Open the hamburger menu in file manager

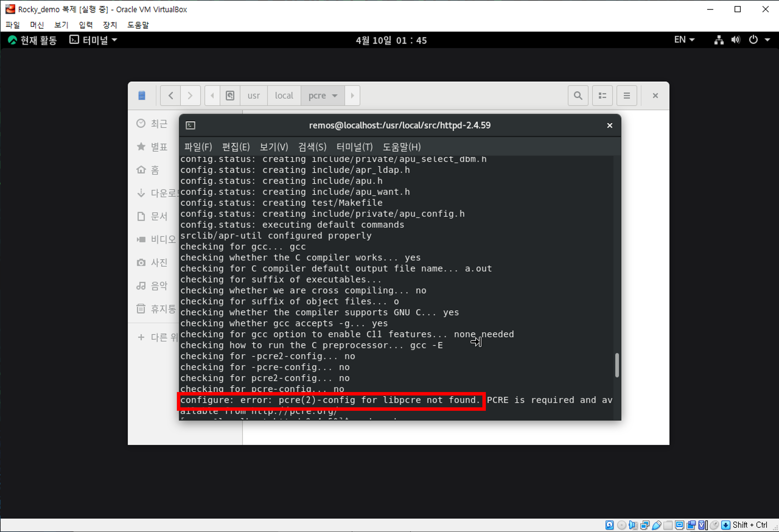627,96
